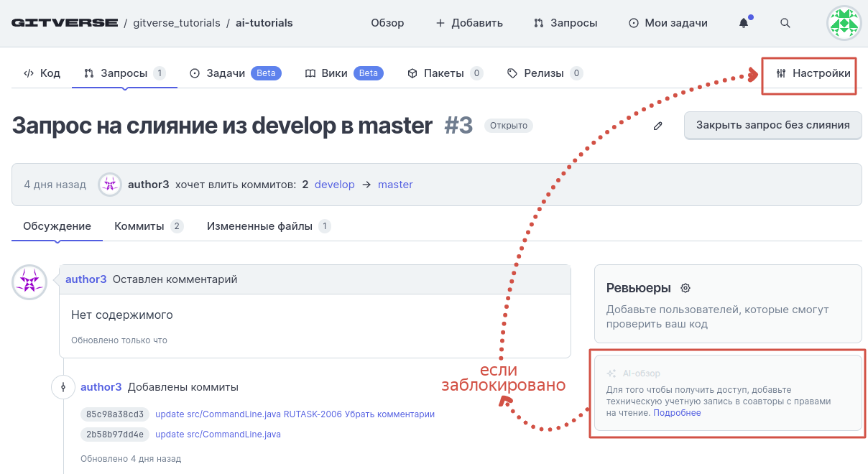
Task: Select the Запросы repository tab
Action: click(124, 73)
